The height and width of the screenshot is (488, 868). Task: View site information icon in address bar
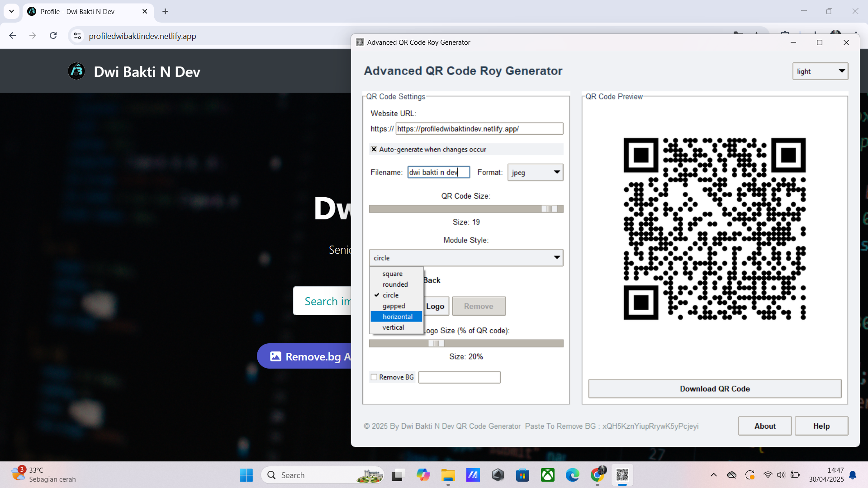pos(77,36)
